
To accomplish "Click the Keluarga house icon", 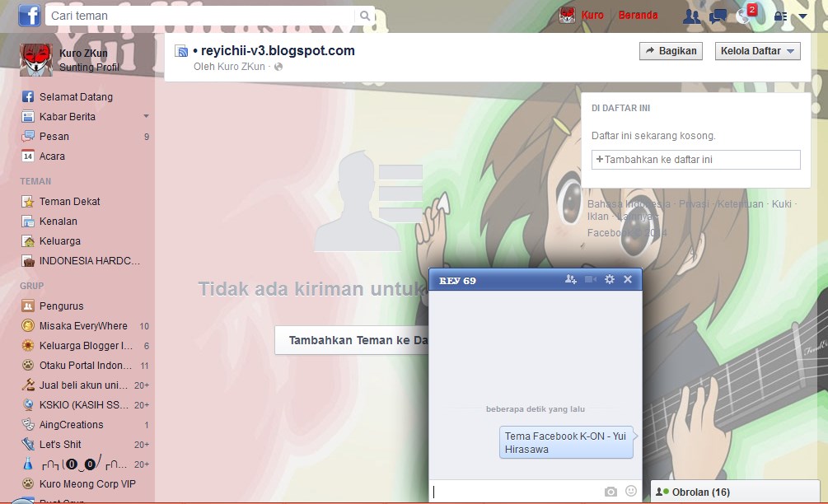I will click(28, 241).
